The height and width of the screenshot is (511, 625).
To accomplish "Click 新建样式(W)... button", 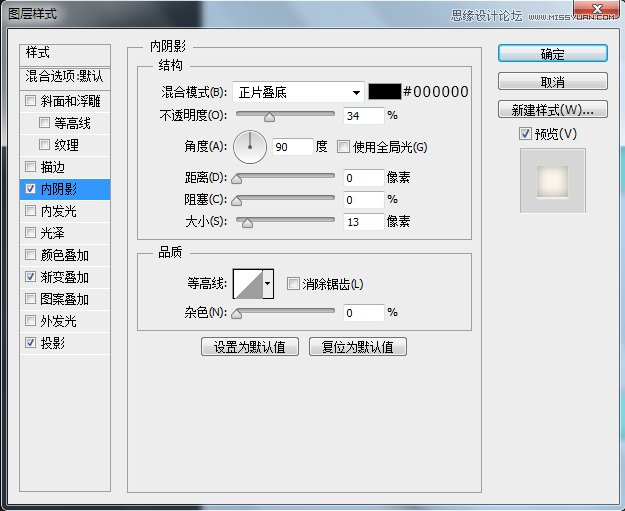I will point(553,110).
